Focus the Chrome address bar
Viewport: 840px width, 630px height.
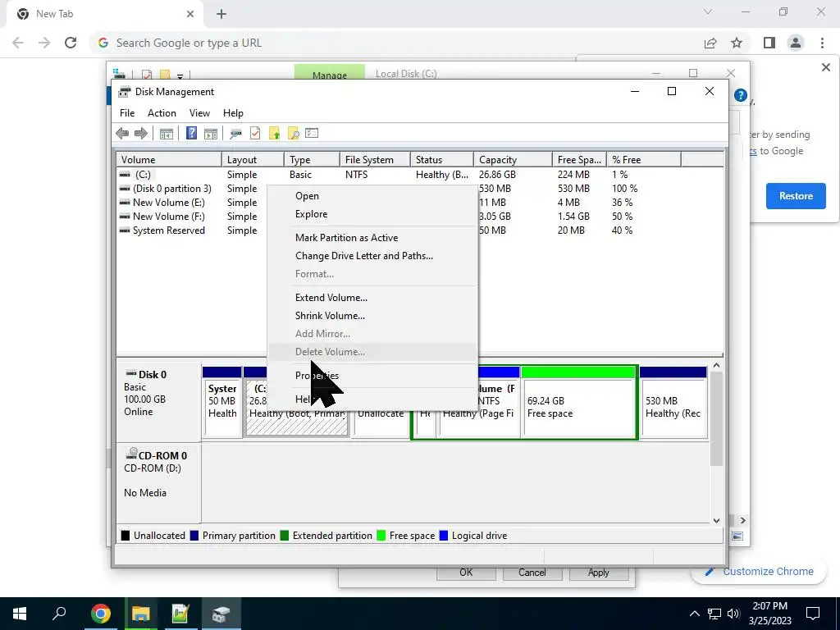click(396, 43)
